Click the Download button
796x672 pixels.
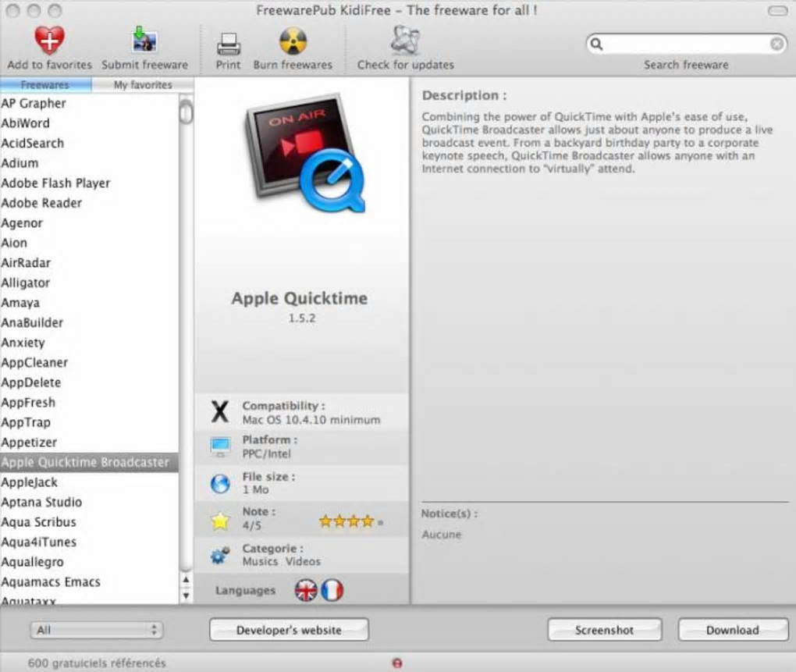pos(733,630)
